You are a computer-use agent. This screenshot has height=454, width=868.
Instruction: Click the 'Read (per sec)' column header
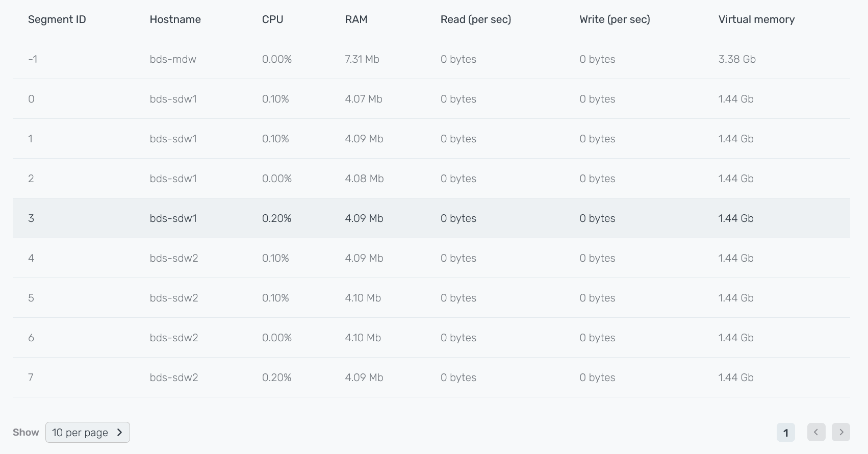[x=475, y=19]
